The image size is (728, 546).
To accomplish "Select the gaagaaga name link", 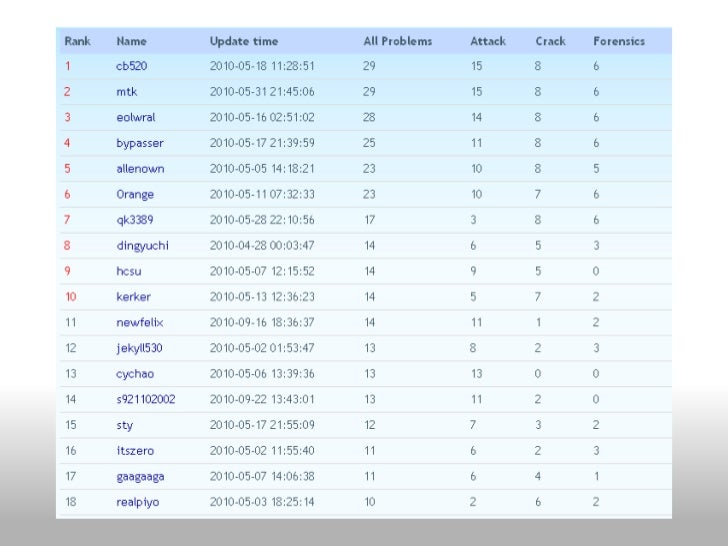I will point(140,476).
